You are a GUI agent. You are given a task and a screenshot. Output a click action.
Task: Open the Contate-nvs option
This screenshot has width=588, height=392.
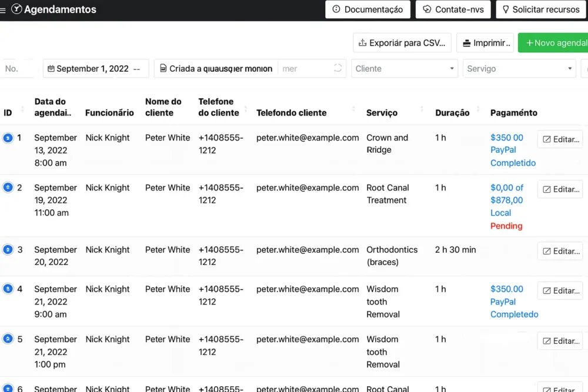(x=453, y=9)
